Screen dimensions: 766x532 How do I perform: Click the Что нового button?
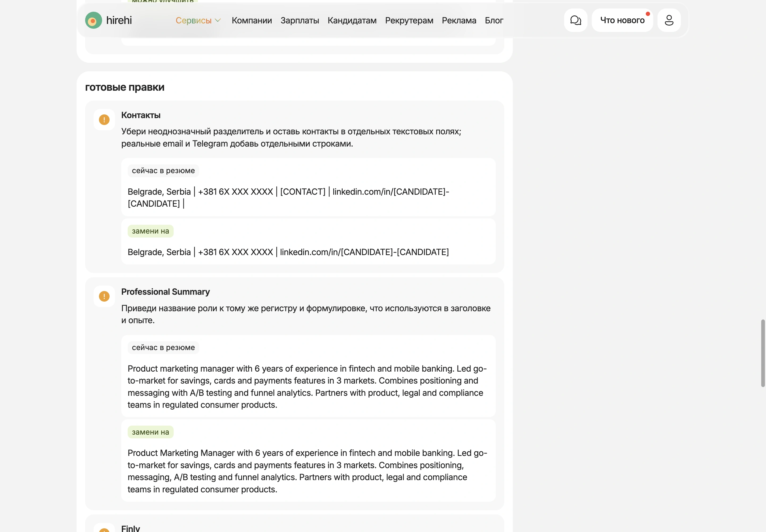tap(622, 20)
